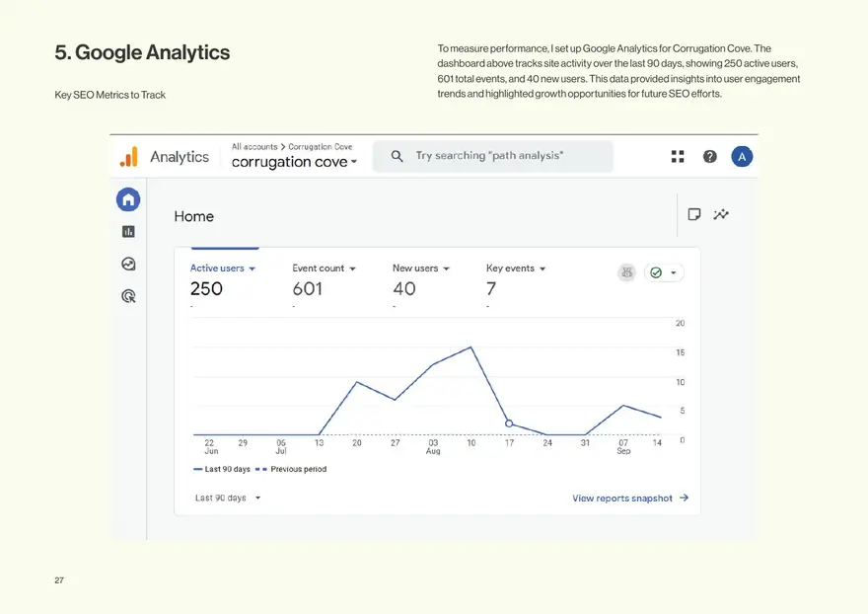The image size is (868, 614).
Task: Click the page number 27
Action: (59, 580)
